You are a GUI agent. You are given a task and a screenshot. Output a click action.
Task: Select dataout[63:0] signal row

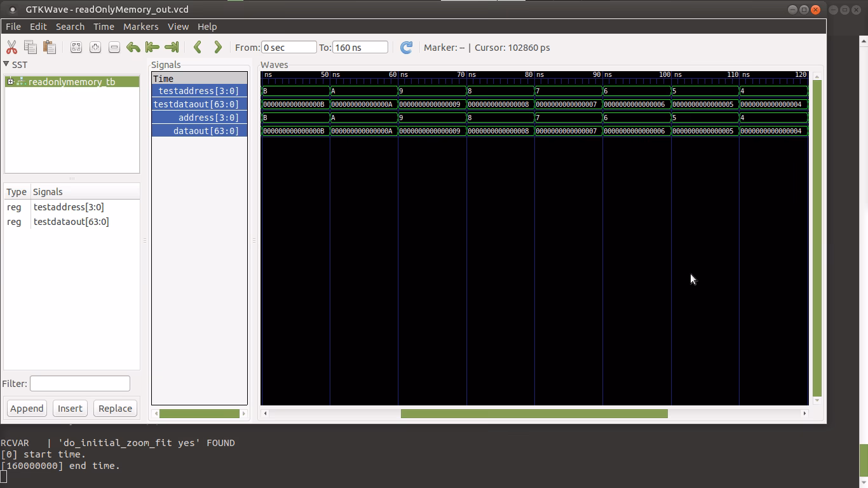[200, 131]
